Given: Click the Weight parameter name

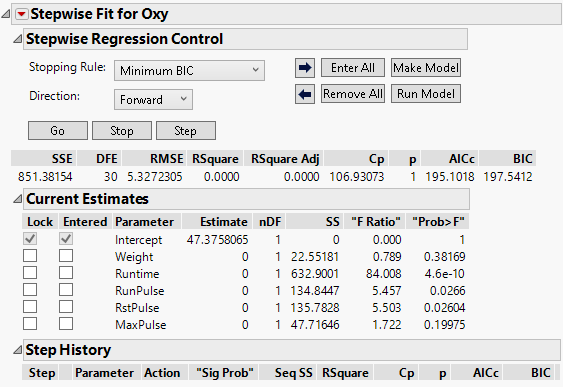Looking at the screenshot, I should [134, 257].
